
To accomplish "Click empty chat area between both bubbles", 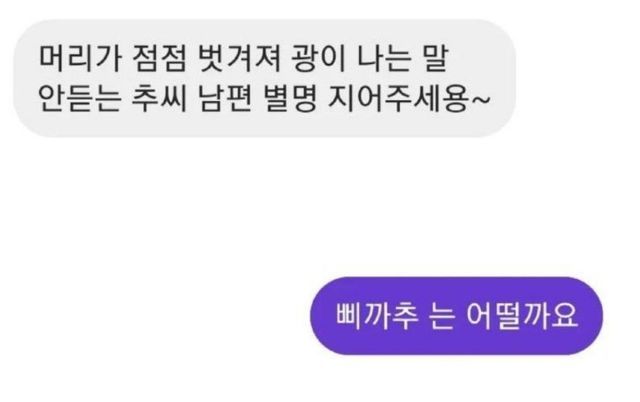I will tap(318, 206).
